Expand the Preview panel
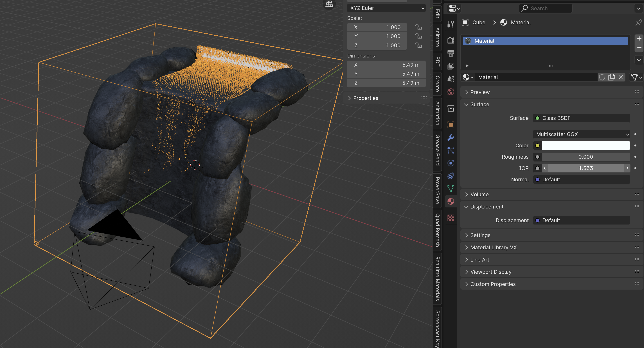The width and height of the screenshot is (644, 348). (x=551, y=92)
